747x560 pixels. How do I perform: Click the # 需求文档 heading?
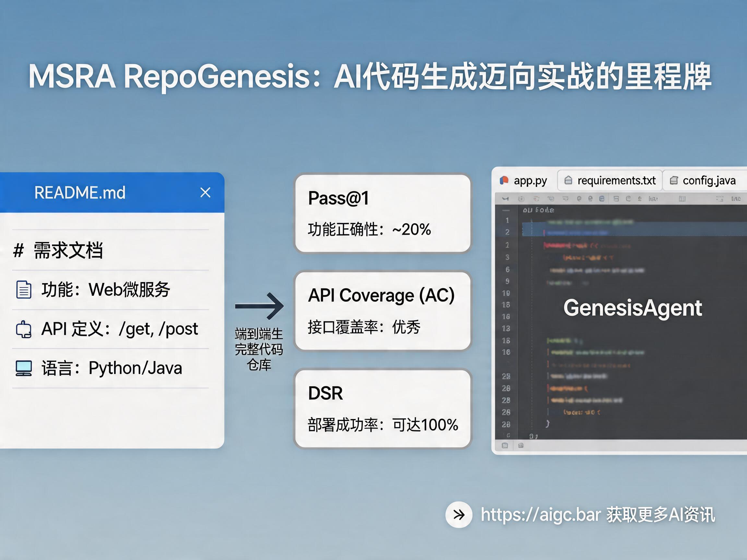point(58,251)
